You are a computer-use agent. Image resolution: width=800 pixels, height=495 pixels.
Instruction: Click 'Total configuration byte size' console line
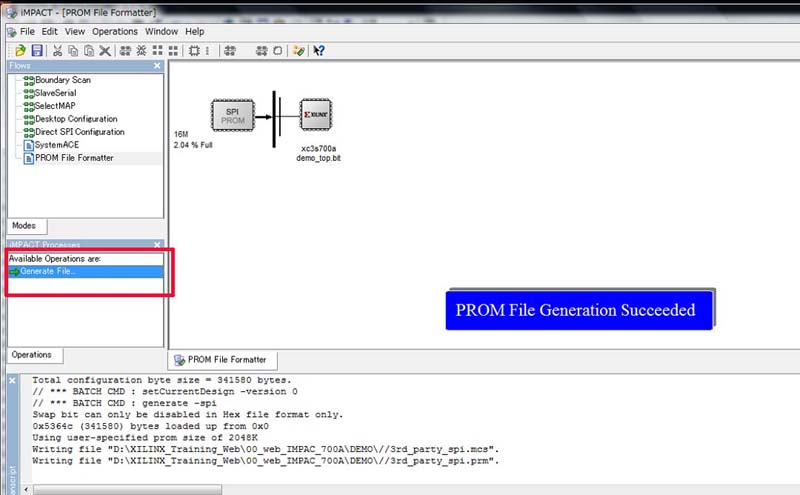pos(162,380)
